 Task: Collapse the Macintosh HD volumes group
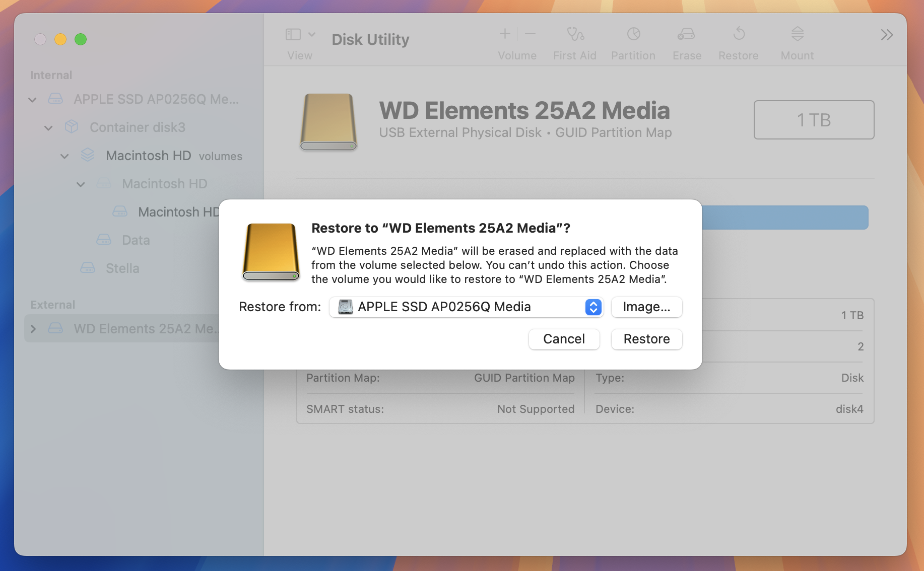click(x=64, y=156)
